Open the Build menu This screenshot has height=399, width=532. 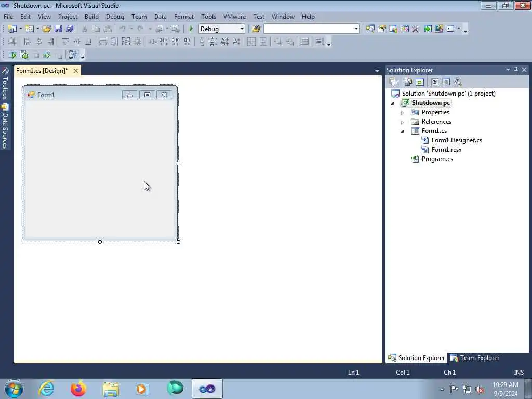[91, 16]
